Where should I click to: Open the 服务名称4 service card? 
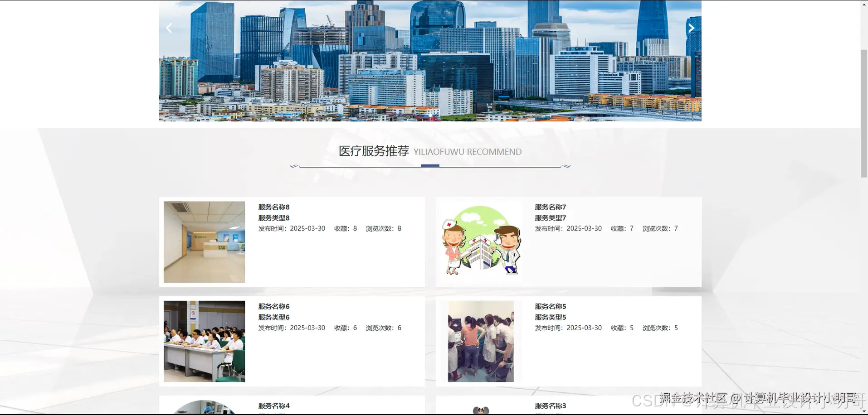coord(273,405)
